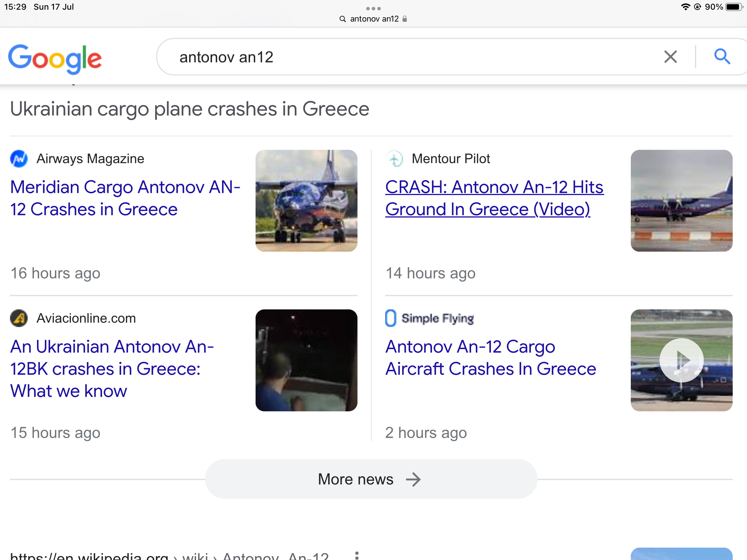Tap the blue magnifier search icon
This screenshot has width=747, height=560.
pyautogui.click(x=722, y=57)
